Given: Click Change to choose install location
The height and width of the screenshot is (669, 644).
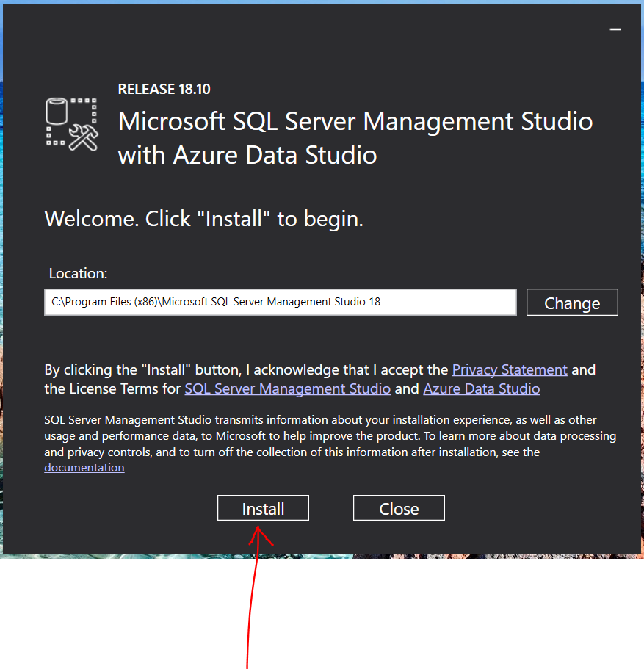Looking at the screenshot, I should (572, 303).
